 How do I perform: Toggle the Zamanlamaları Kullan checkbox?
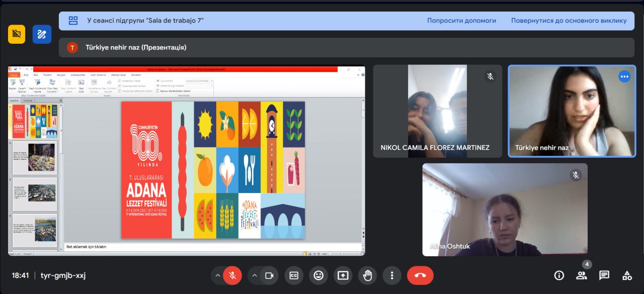119,85
